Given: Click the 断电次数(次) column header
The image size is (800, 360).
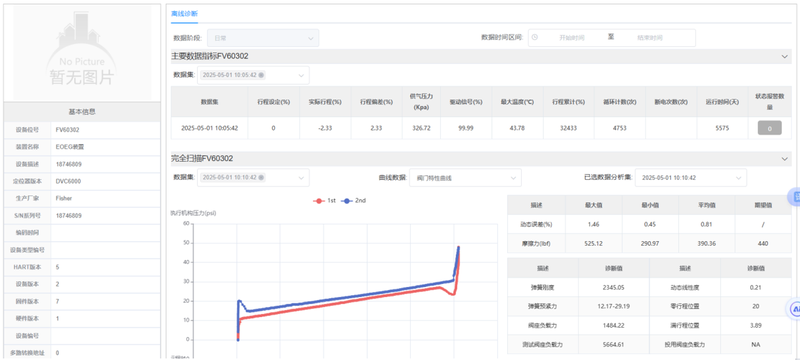Looking at the screenshot, I should (671, 102).
